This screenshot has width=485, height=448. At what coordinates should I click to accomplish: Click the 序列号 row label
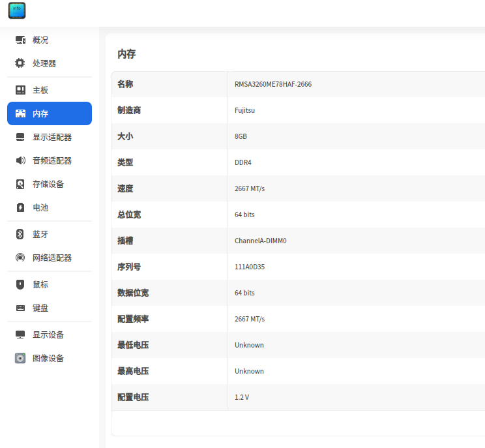129,267
